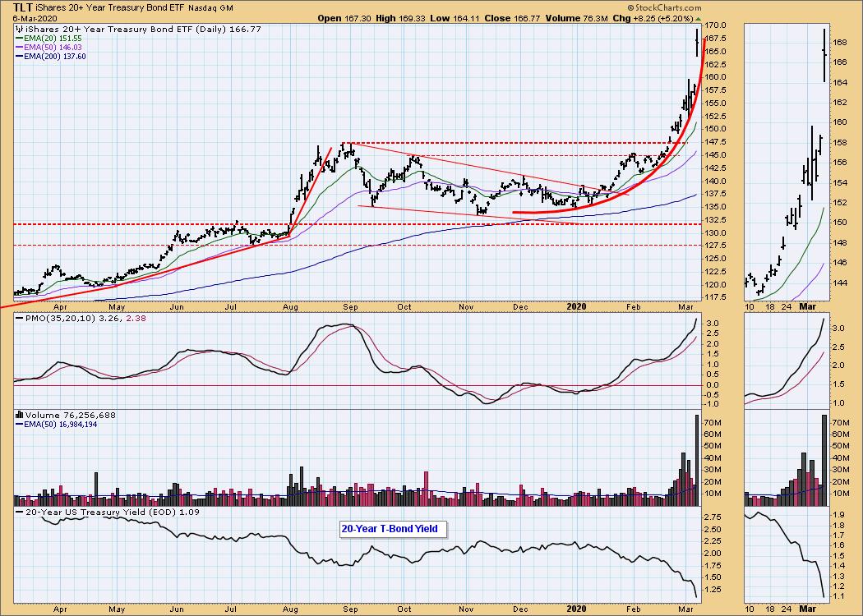863x616 pixels.
Task: Click the Close 166.77 value in header
Action: click(514, 18)
